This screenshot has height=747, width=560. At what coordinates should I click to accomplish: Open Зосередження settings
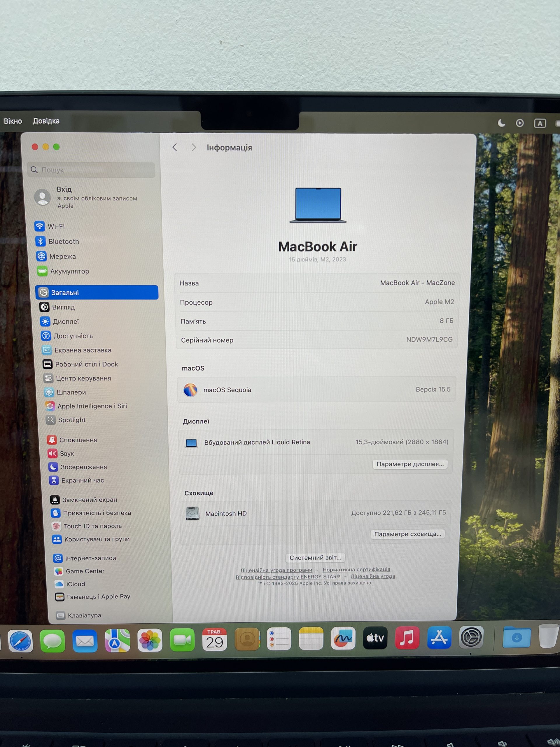[x=78, y=467]
